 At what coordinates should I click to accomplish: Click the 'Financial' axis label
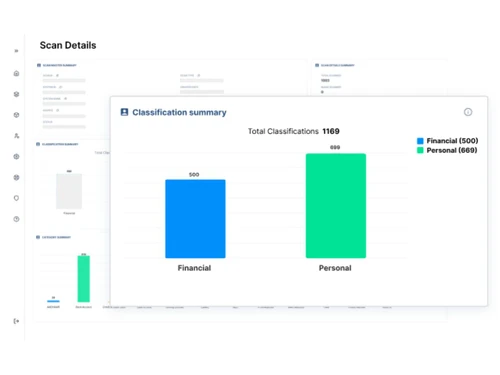(x=194, y=268)
